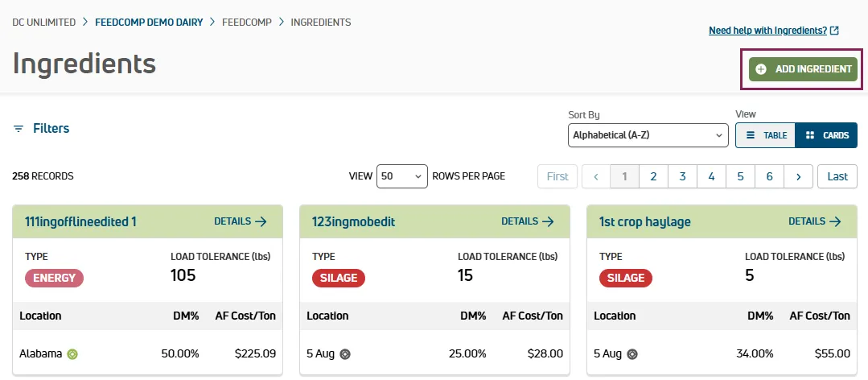Click the $28.00 cost value
This screenshot has height=380, width=868.
click(545, 353)
